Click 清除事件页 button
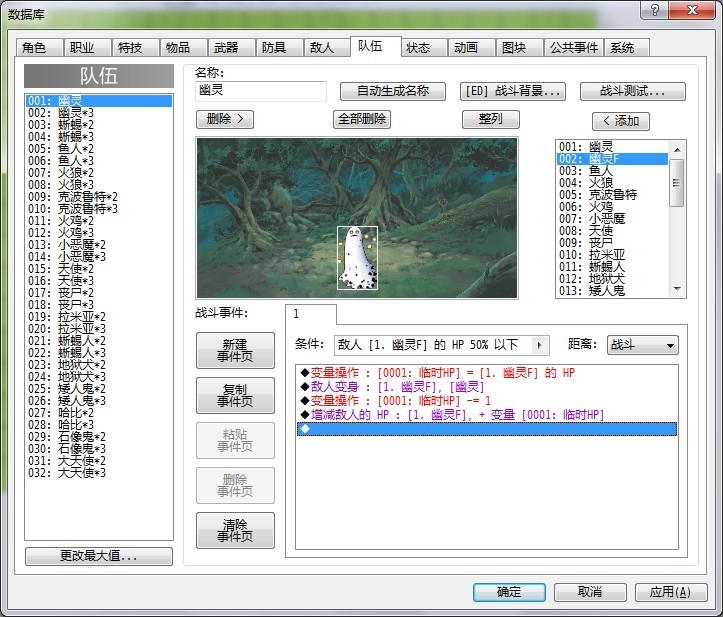This screenshot has width=723, height=617. point(235,530)
